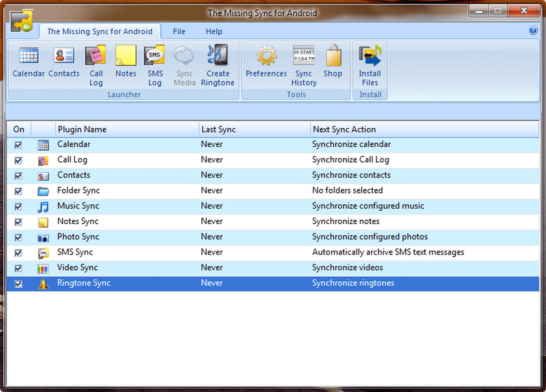546x392 pixels.
Task: Open the Help menu tab
Action: tap(214, 31)
